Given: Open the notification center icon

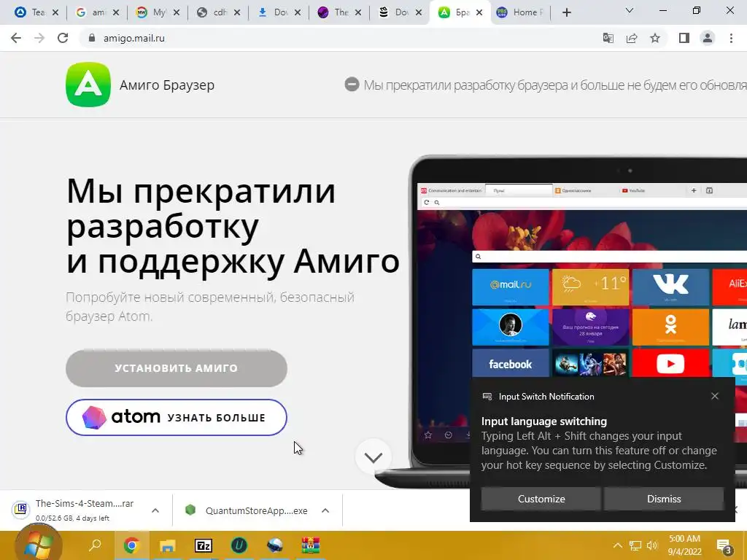Looking at the screenshot, I should pos(724,547).
